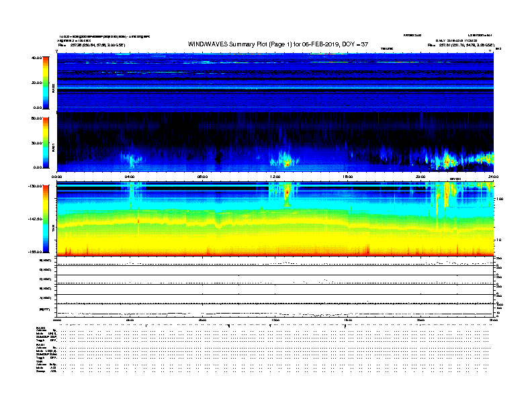Click the top line-plot panel below TNR
The image size is (532, 411).
[275, 261]
